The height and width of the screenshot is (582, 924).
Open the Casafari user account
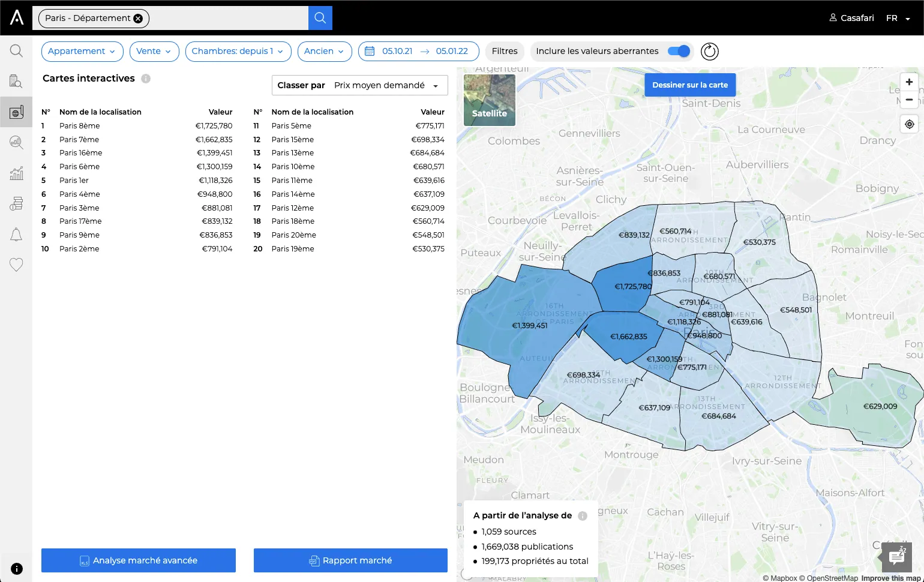tap(851, 18)
